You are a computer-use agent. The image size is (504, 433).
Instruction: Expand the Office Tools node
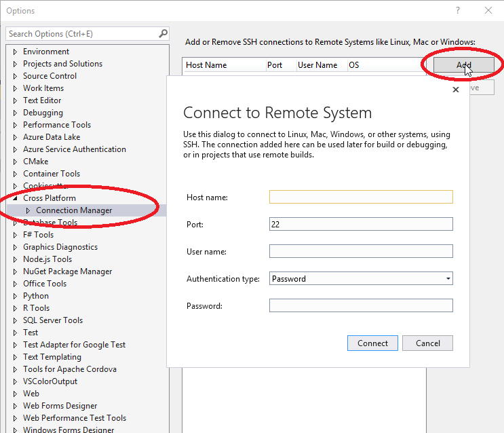click(x=15, y=284)
